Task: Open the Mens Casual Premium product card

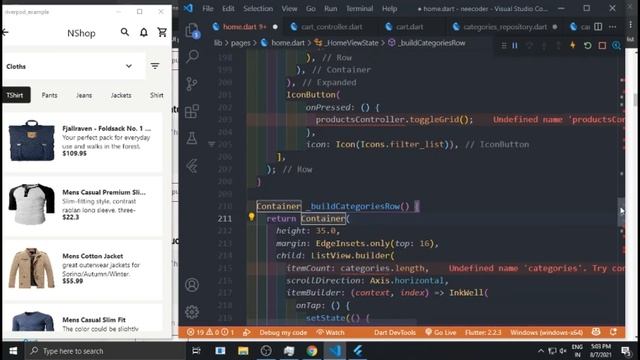Action: (83, 205)
